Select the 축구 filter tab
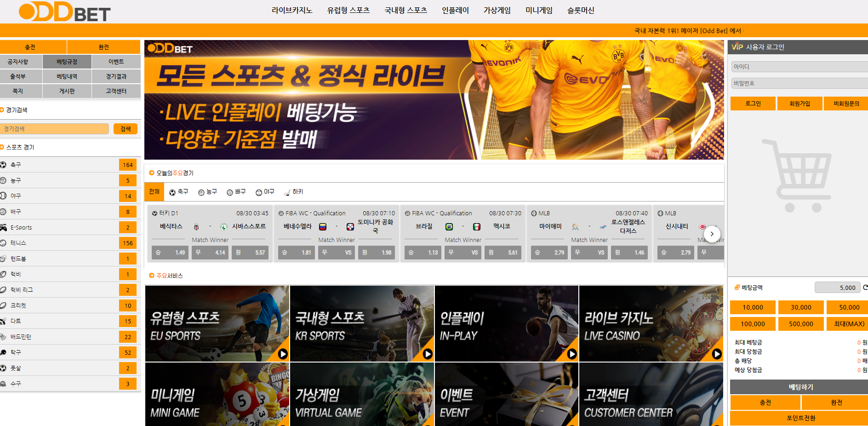 point(179,192)
